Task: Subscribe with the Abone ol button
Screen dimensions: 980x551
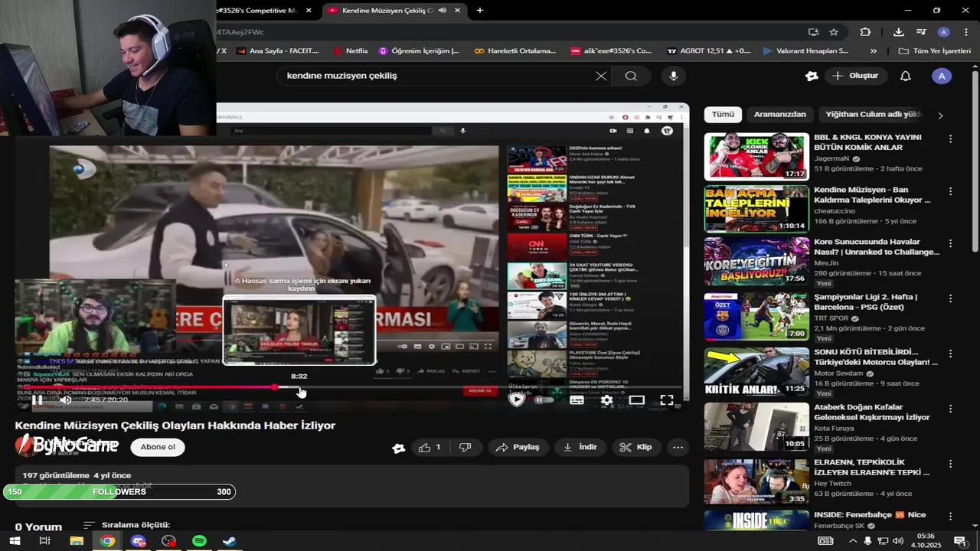Action: (x=158, y=447)
